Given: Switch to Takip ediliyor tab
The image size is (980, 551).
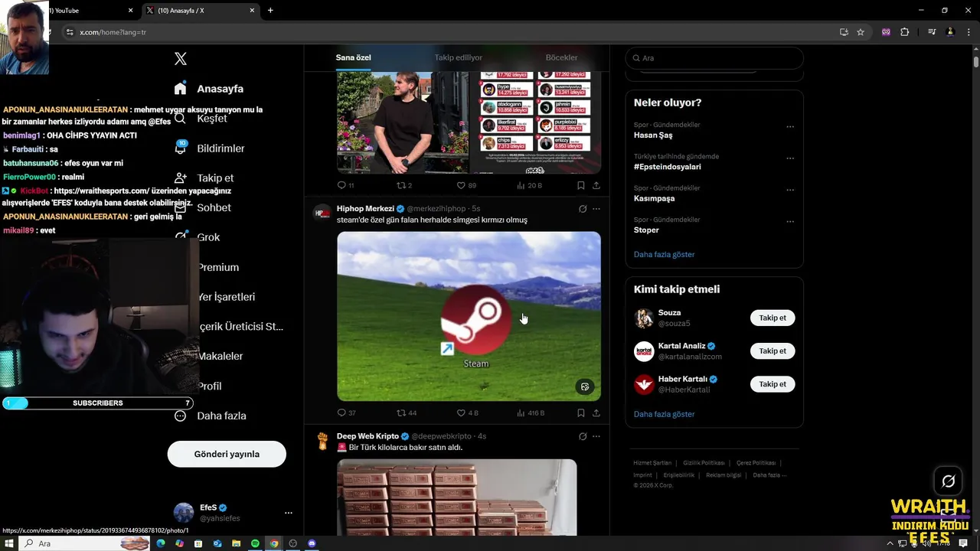Looking at the screenshot, I should point(458,57).
